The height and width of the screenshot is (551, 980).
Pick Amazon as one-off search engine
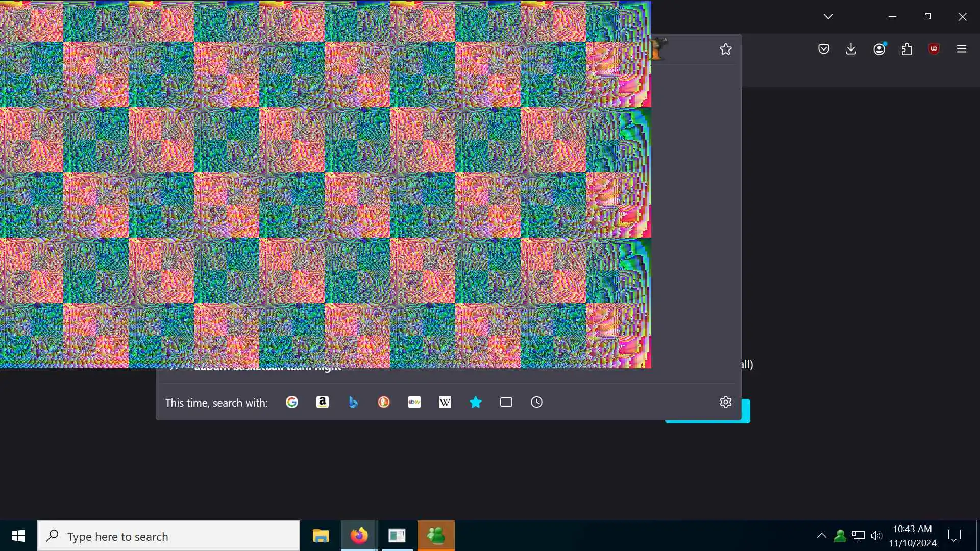coord(323,403)
